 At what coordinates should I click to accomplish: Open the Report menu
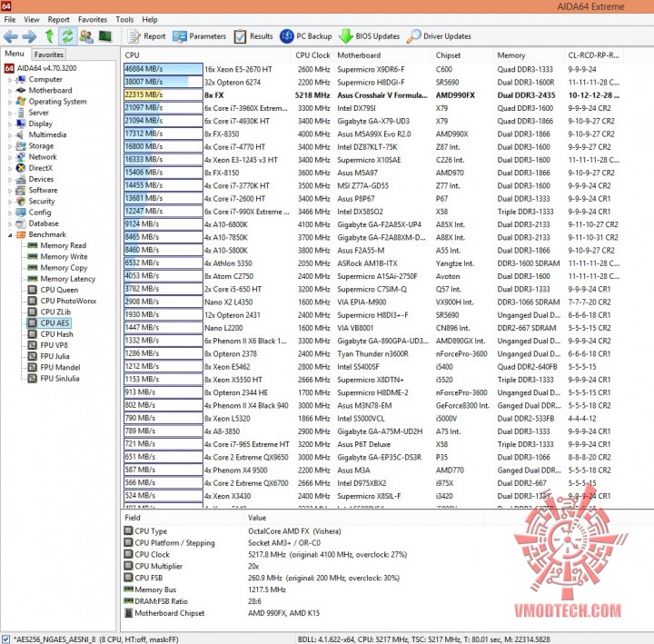tap(58, 20)
